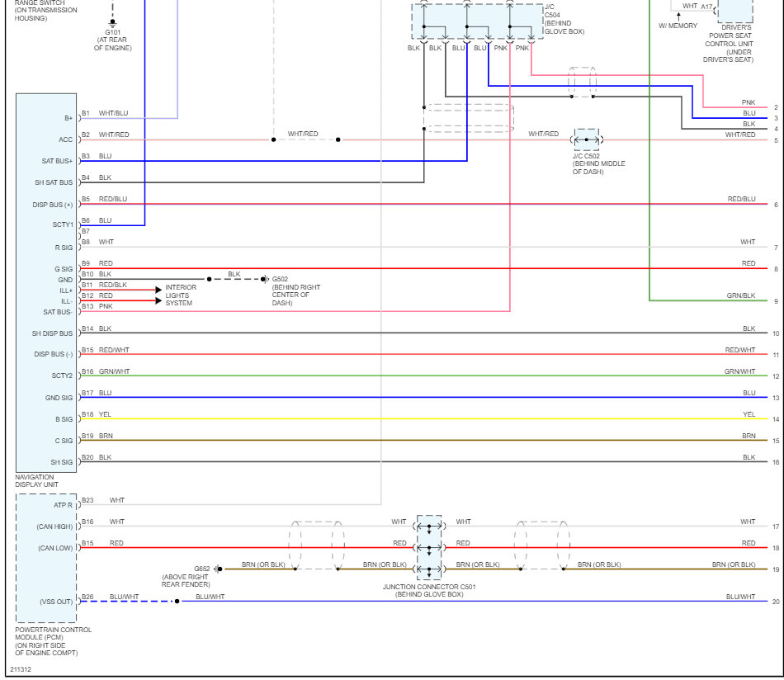Image resolution: width=784 pixels, height=680 pixels.
Task: Click the 'ILL-' terminal label
Action: pos(67,301)
